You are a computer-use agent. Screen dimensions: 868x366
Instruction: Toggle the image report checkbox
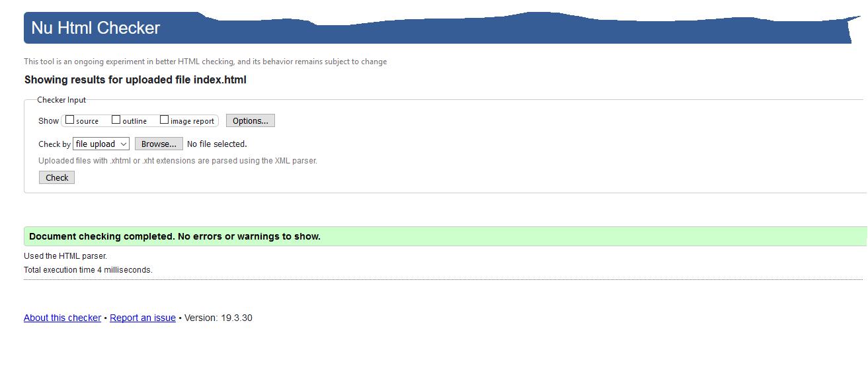click(165, 120)
